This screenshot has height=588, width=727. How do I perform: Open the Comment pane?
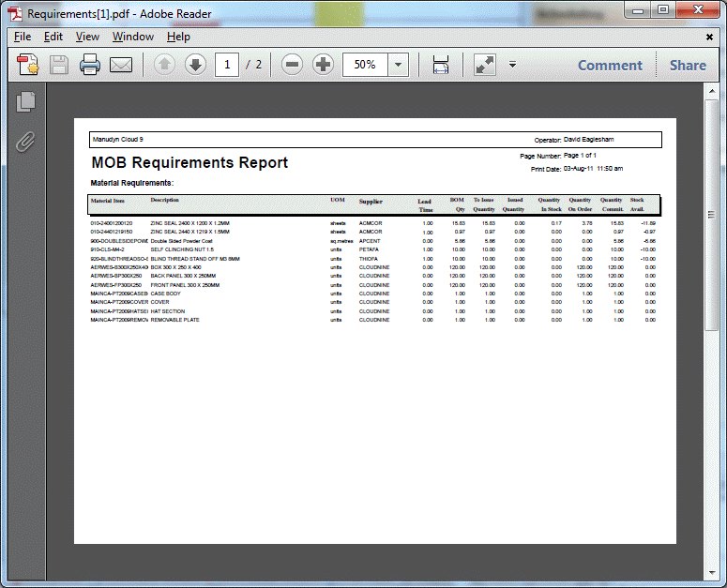pos(610,65)
